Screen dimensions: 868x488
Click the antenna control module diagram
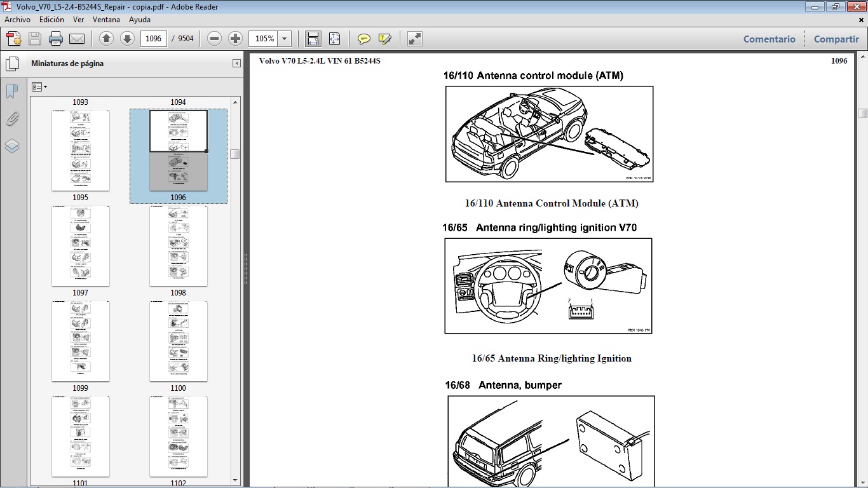[550, 134]
